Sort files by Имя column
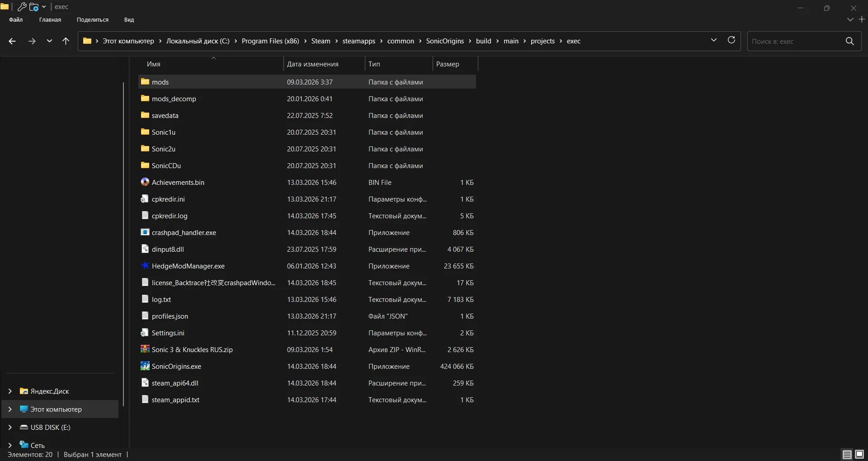This screenshot has height=461, width=868. click(211, 64)
